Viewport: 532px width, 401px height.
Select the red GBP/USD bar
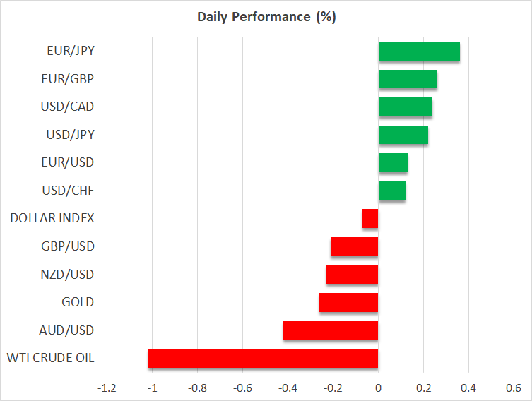pos(354,247)
